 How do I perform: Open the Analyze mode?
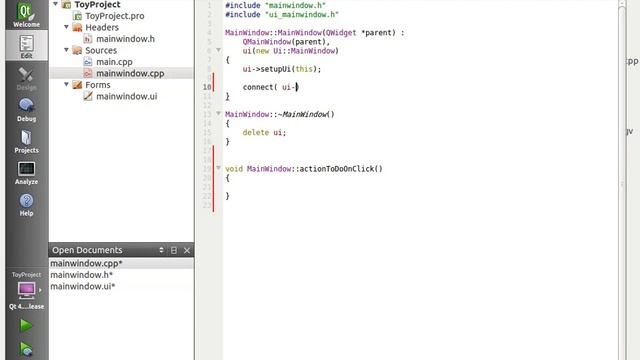(x=27, y=172)
